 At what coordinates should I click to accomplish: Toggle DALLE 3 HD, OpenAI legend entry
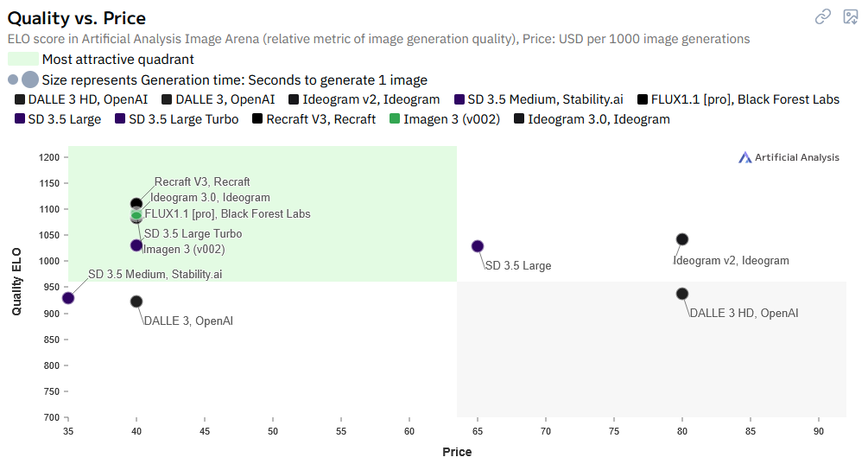click(82, 99)
